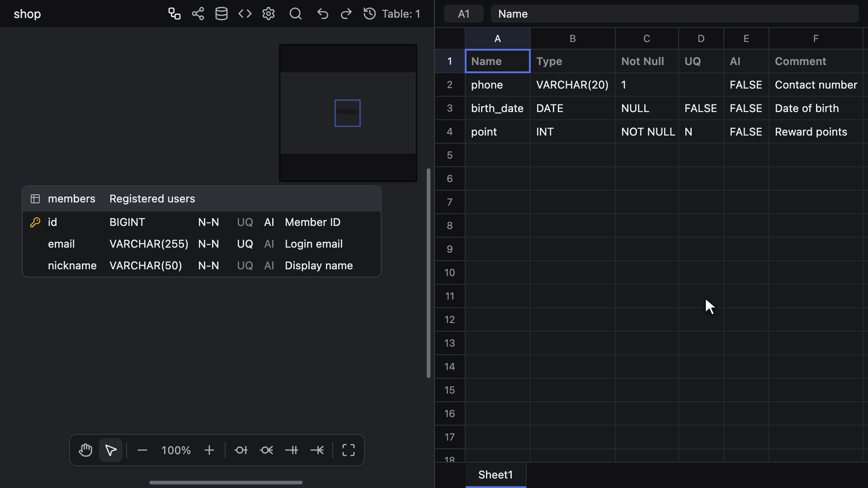Click the VARCHAR(50) type of nickname
The height and width of the screenshot is (488, 868).
click(146, 266)
